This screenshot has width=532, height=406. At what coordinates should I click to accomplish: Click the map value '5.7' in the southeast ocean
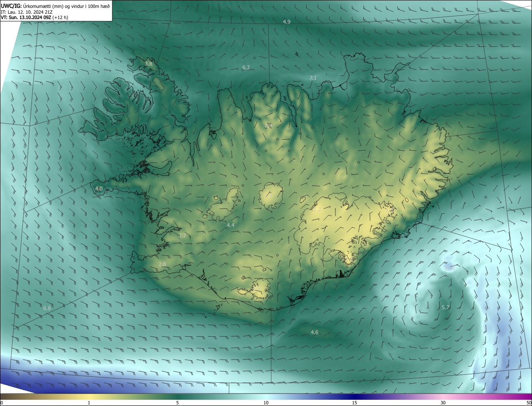click(x=446, y=307)
